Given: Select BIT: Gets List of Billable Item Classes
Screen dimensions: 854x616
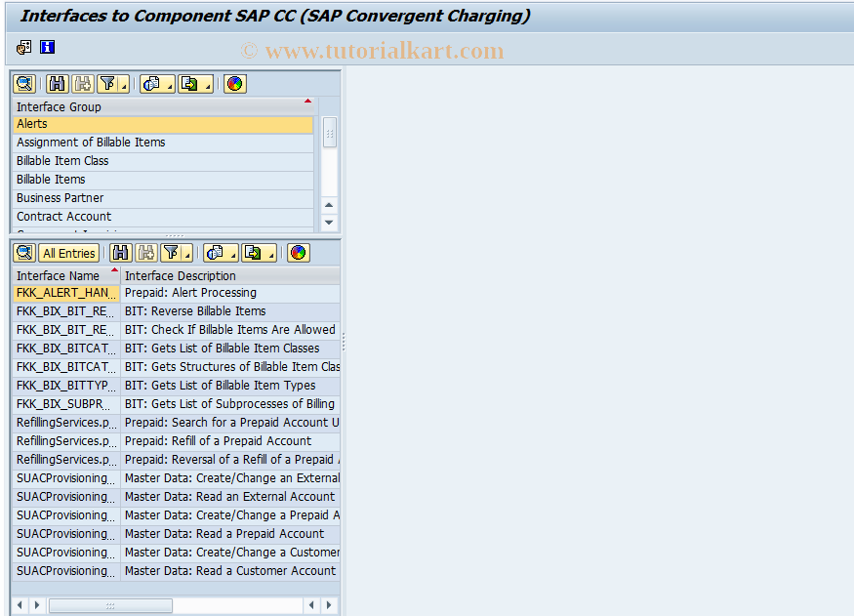Looking at the screenshot, I should tap(231, 349).
